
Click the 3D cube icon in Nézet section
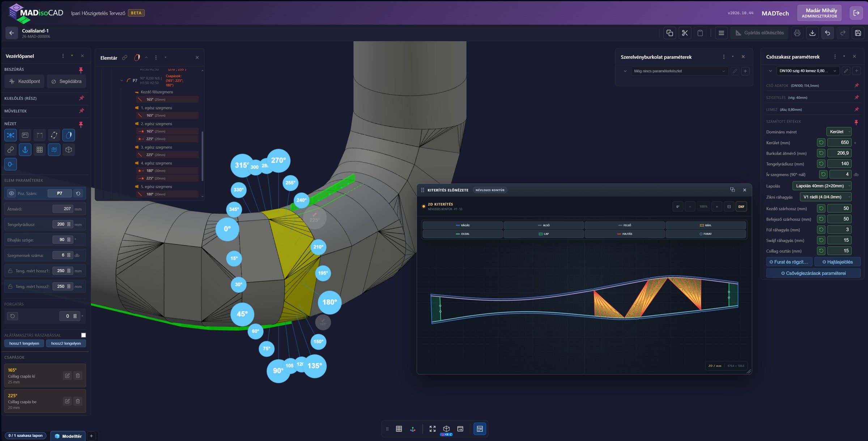[68, 150]
